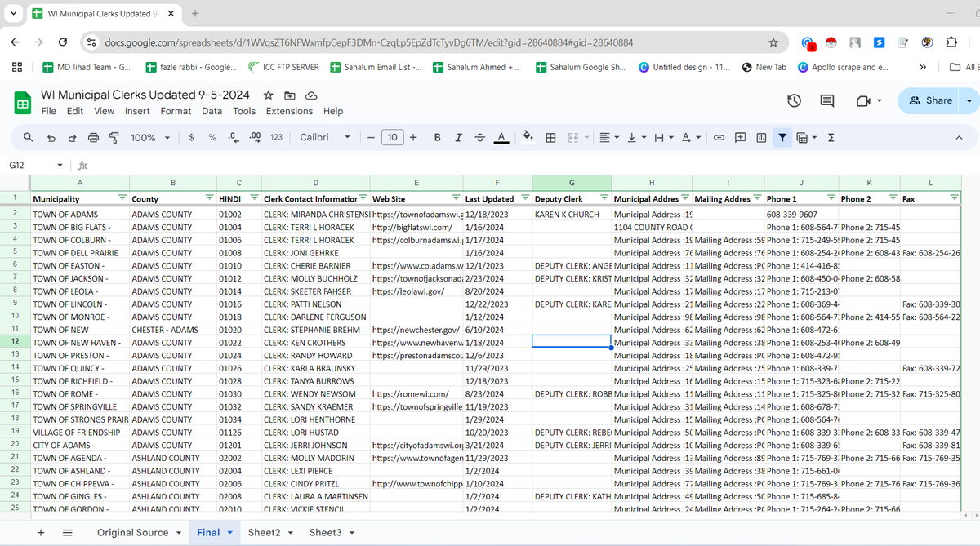The image size is (980, 546).
Task: Show all sheets list
Action: click(x=68, y=533)
